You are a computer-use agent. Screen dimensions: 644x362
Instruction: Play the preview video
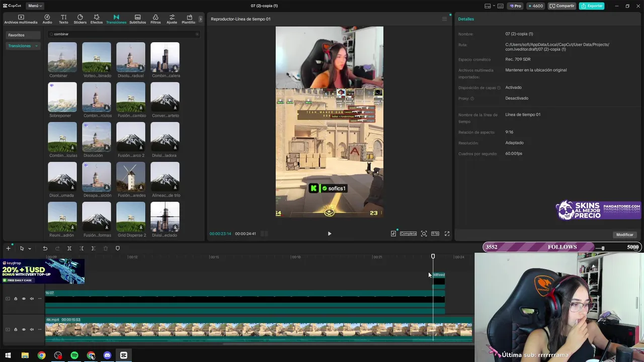point(330,234)
